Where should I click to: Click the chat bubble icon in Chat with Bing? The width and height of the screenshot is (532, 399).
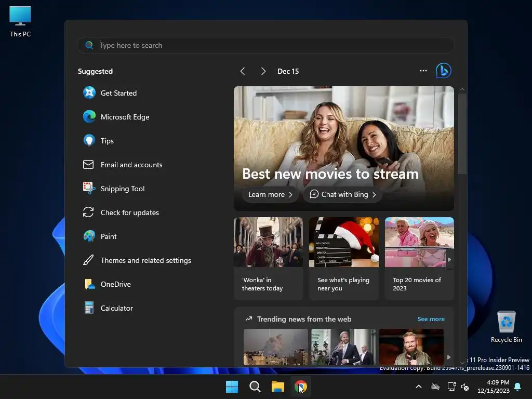coord(314,194)
